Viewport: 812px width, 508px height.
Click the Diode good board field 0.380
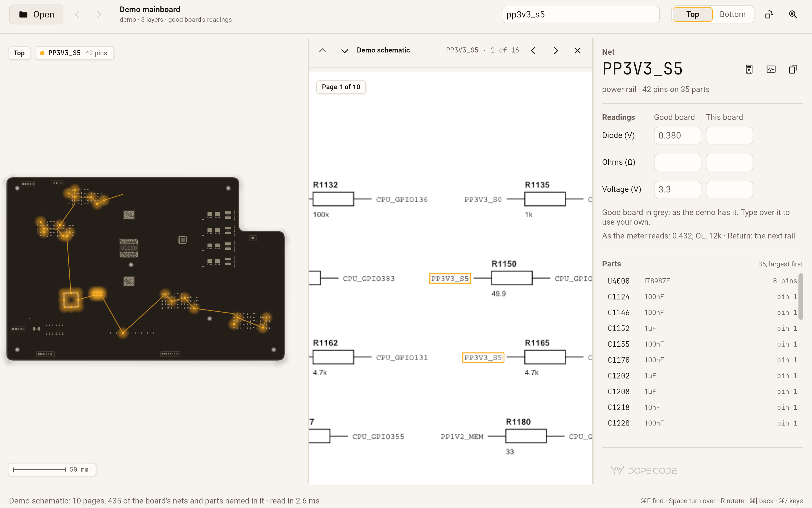coord(677,135)
